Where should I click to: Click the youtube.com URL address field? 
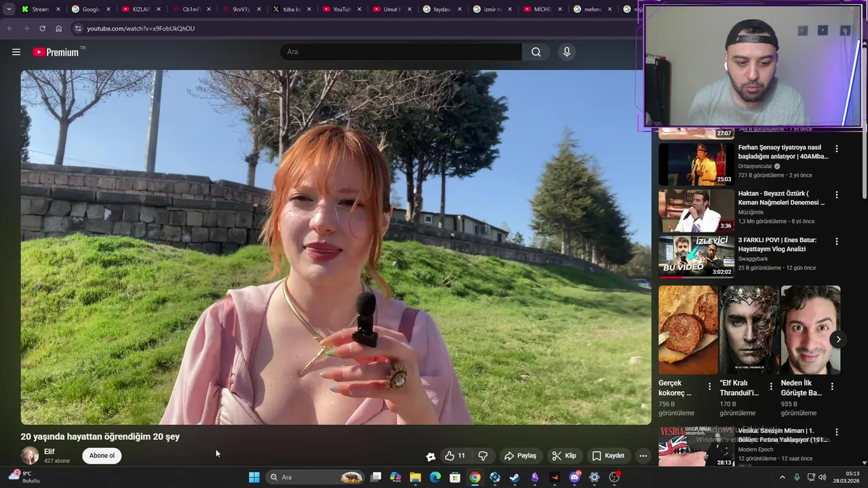pos(140,28)
